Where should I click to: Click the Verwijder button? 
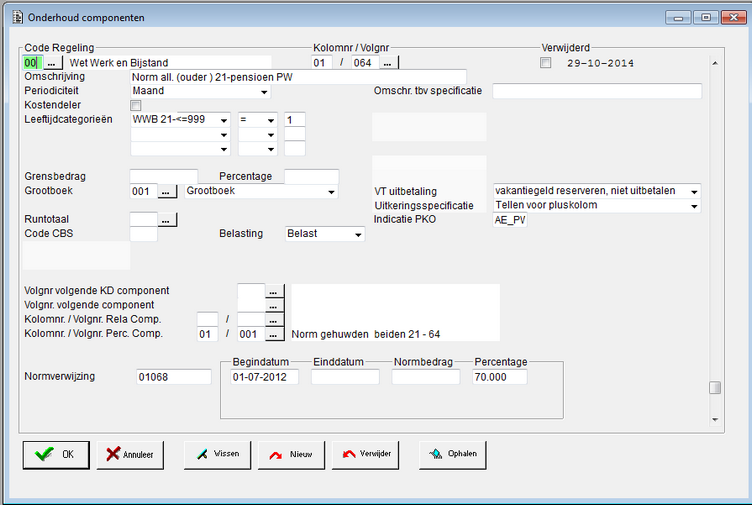click(x=365, y=454)
